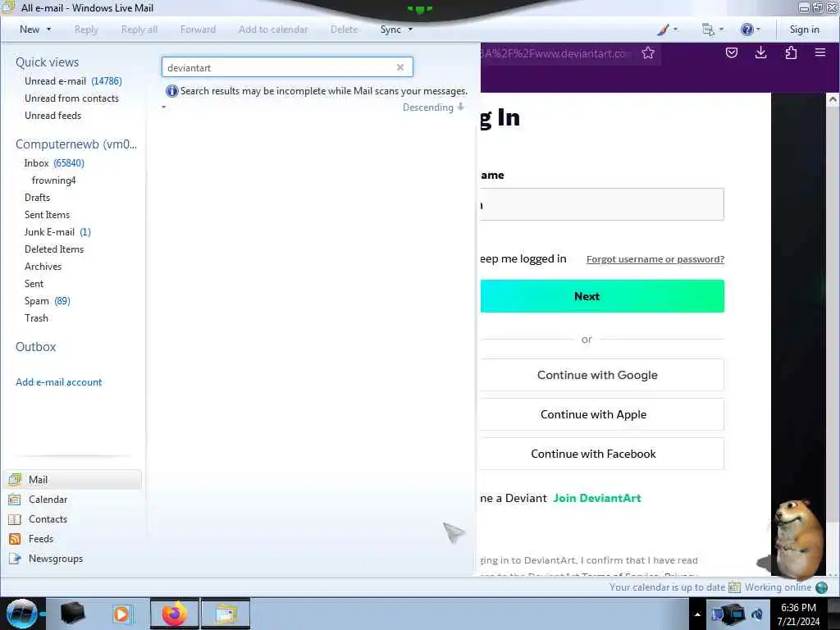Open the frowning4 subfolder

click(53, 180)
